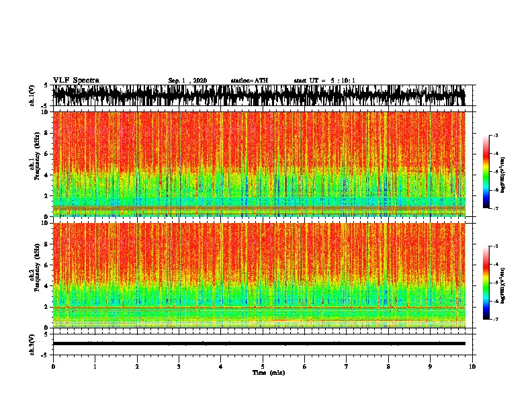Viewport: 532px width, 411px height.
Task: Click the "4" kHz tick on ch.2 spectrogram
Action: tap(48, 286)
